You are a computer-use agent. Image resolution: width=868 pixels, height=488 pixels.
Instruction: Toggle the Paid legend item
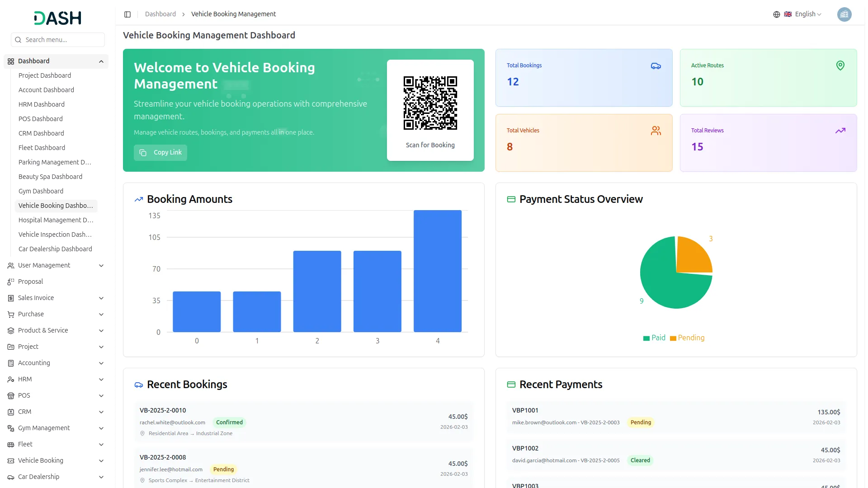click(x=654, y=338)
